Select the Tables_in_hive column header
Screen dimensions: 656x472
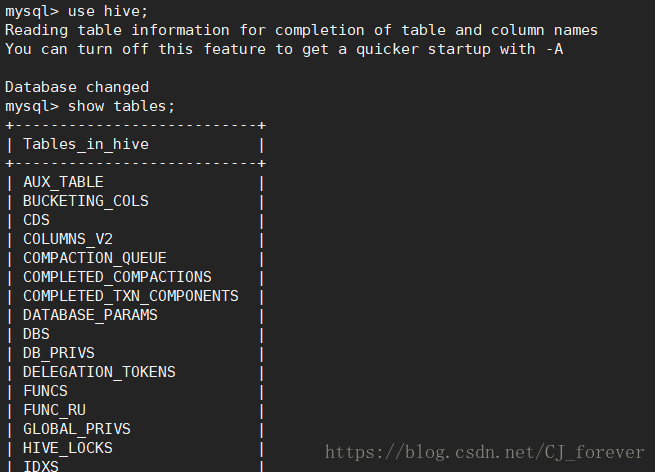[x=86, y=144]
